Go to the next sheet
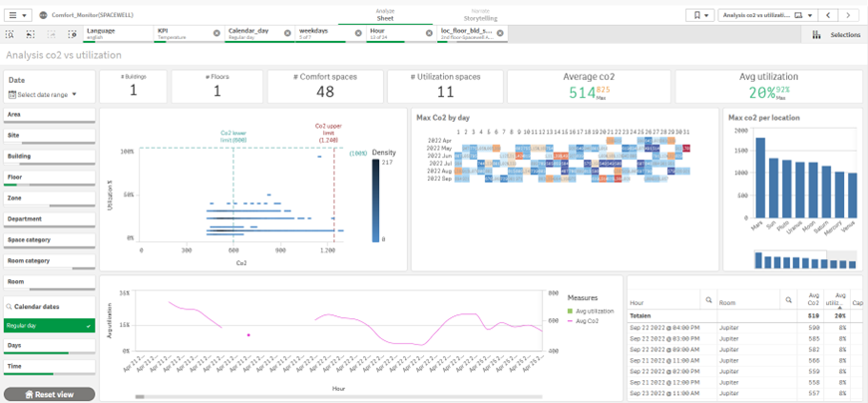This screenshot has height=403, width=868. pos(847,16)
